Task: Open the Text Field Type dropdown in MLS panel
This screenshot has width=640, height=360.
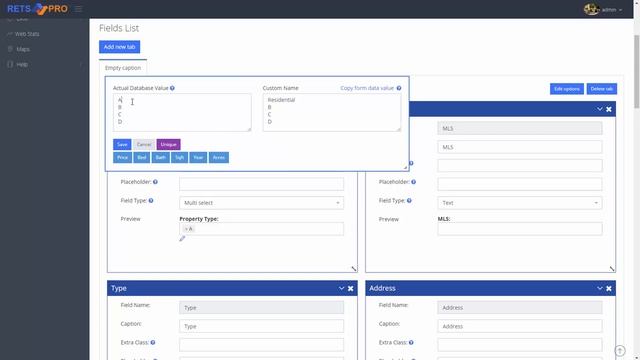Action: tap(520, 203)
